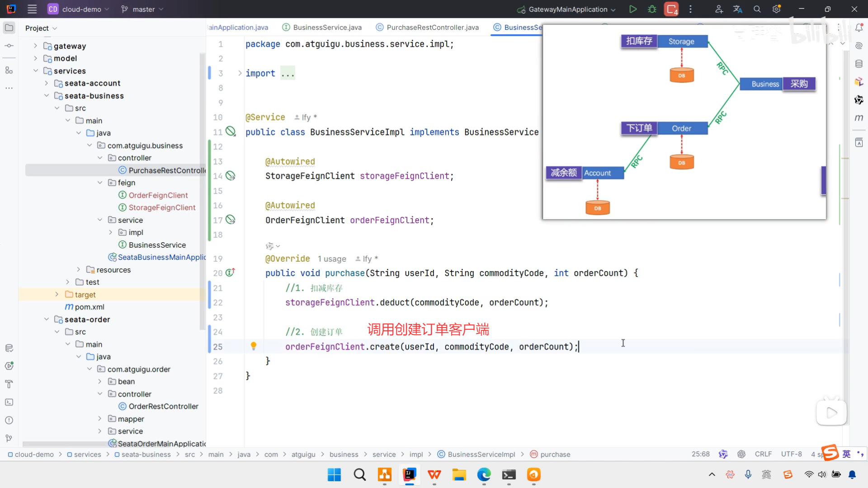Open the Database tool window icon
Screen dimensions: 868x488
pyautogui.click(x=859, y=64)
